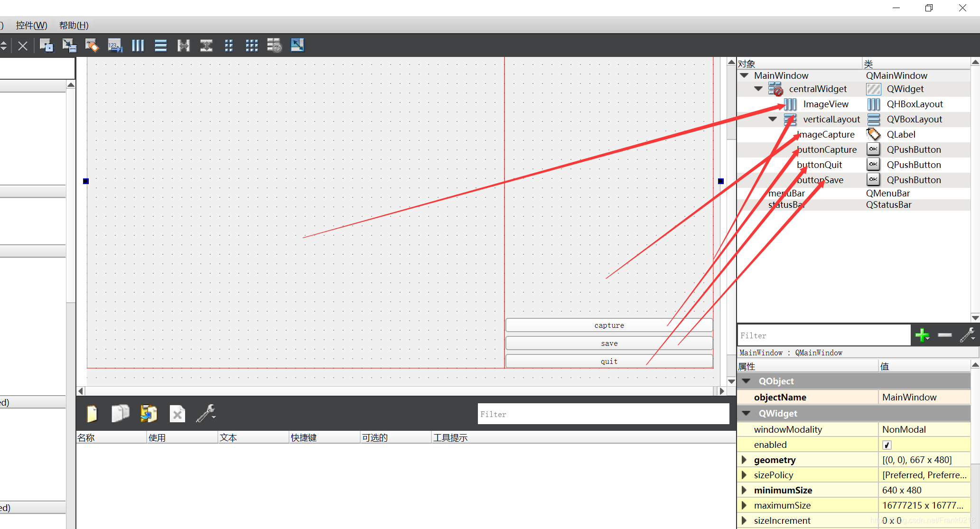Apply horizontal layout from toolbar
The image size is (980, 529).
[x=138, y=46]
